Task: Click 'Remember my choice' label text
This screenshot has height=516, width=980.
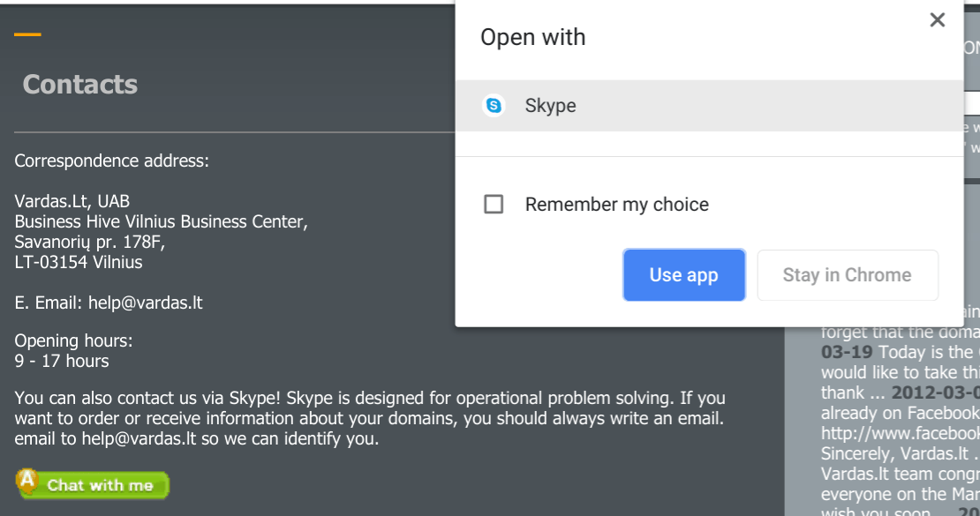Action: (617, 205)
